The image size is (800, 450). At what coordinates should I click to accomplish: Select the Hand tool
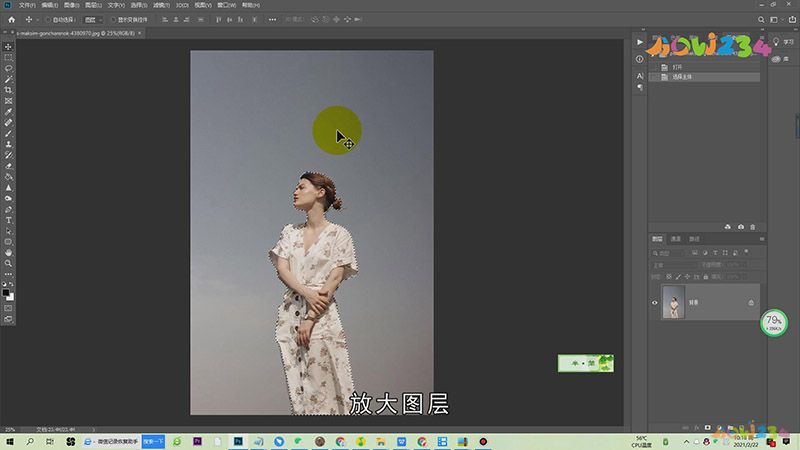8,253
